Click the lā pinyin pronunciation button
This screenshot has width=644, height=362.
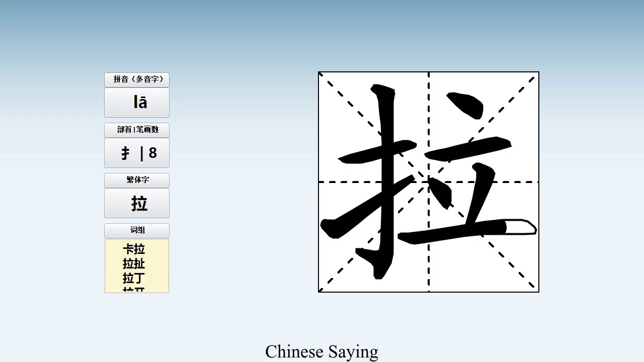click(x=137, y=103)
